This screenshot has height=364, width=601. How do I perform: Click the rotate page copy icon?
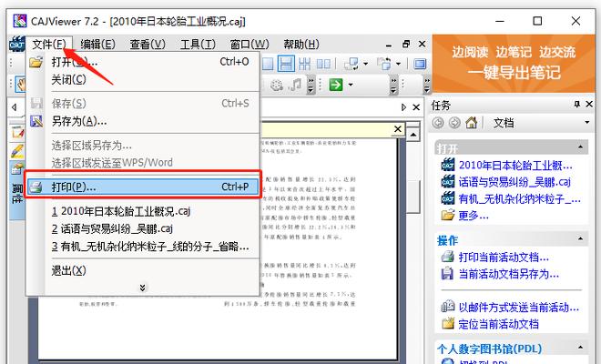click(384, 64)
